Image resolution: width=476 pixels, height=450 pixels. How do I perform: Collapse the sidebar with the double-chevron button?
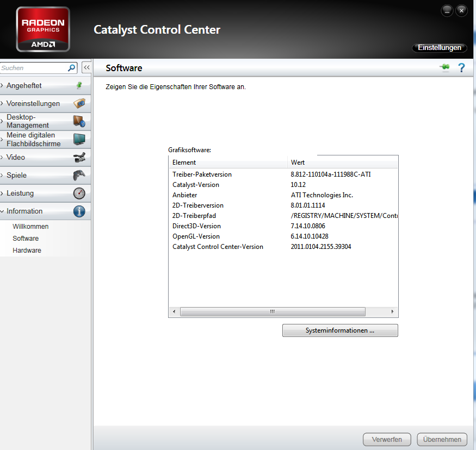click(x=86, y=67)
